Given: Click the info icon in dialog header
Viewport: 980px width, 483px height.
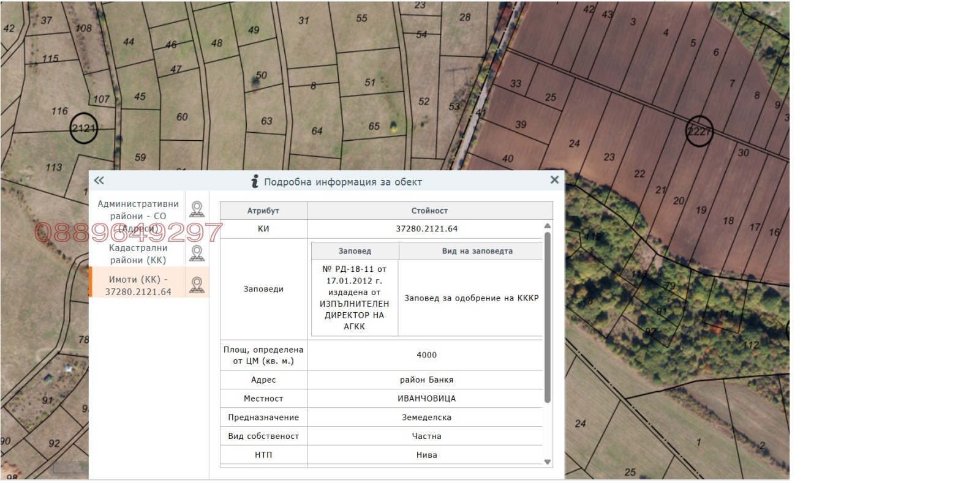Looking at the screenshot, I should tap(255, 181).
